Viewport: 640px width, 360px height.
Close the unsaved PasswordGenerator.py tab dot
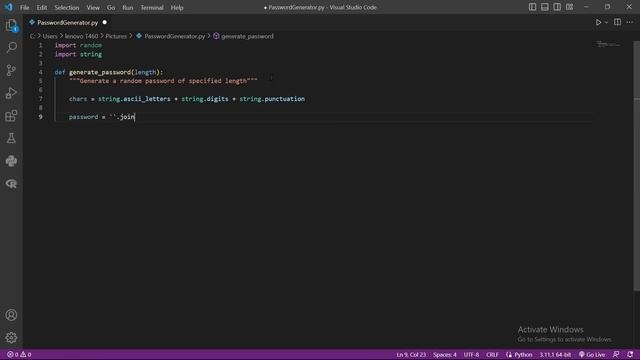(104, 22)
